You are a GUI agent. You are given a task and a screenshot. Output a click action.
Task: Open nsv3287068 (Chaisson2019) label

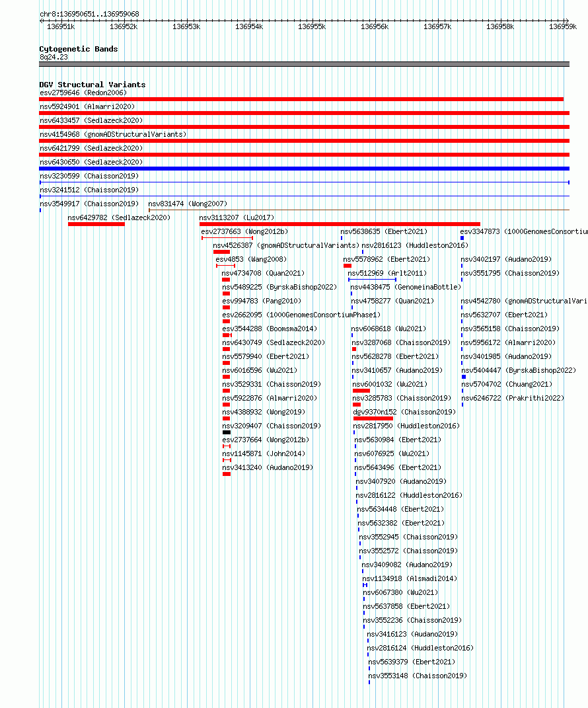click(x=401, y=342)
